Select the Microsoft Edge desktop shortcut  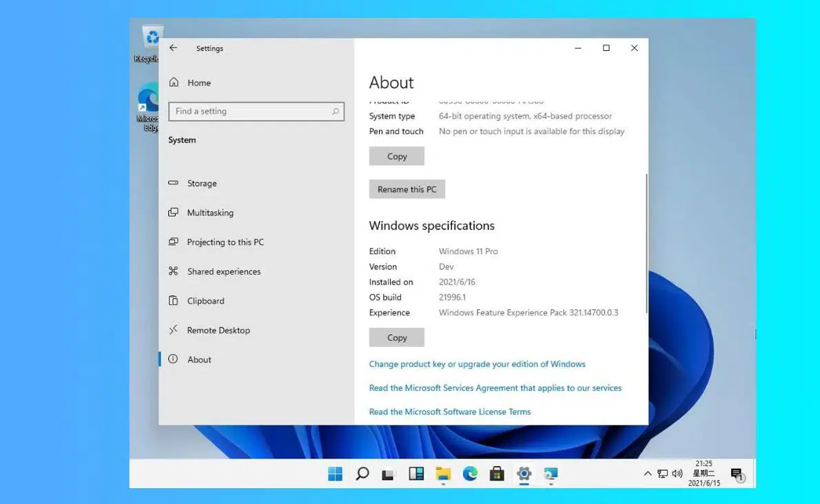pos(147,107)
